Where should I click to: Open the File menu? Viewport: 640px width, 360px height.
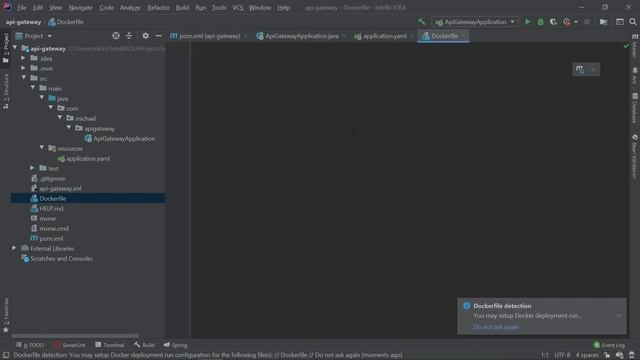tap(21, 7)
